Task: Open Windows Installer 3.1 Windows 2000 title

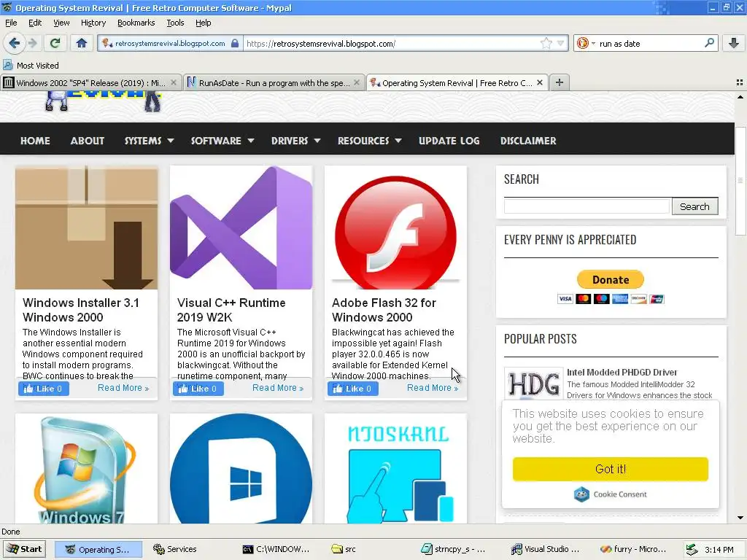Action: tap(81, 310)
